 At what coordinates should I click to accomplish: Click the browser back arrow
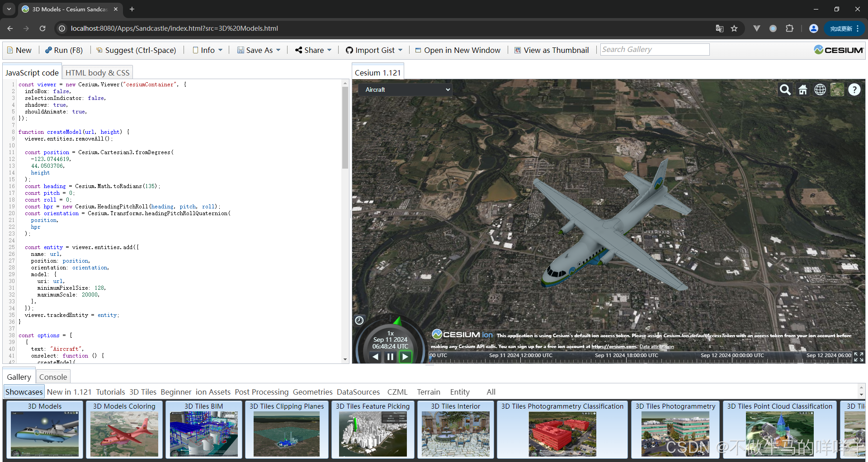point(10,28)
